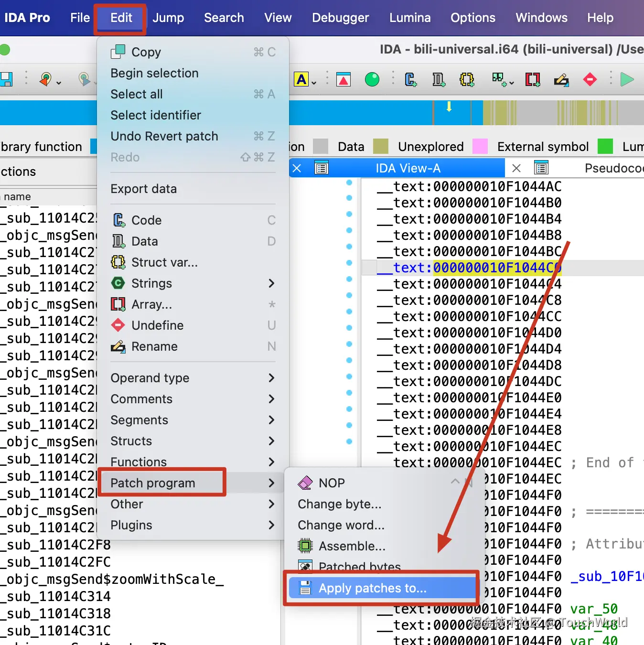
Task: Click the yellow text search 'A' icon
Action: 301,79
